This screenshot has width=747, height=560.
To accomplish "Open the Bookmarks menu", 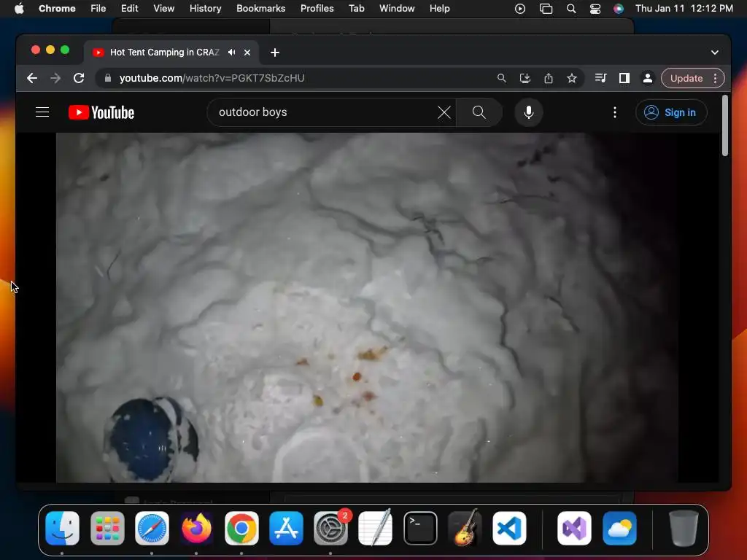I will click(260, 9).
